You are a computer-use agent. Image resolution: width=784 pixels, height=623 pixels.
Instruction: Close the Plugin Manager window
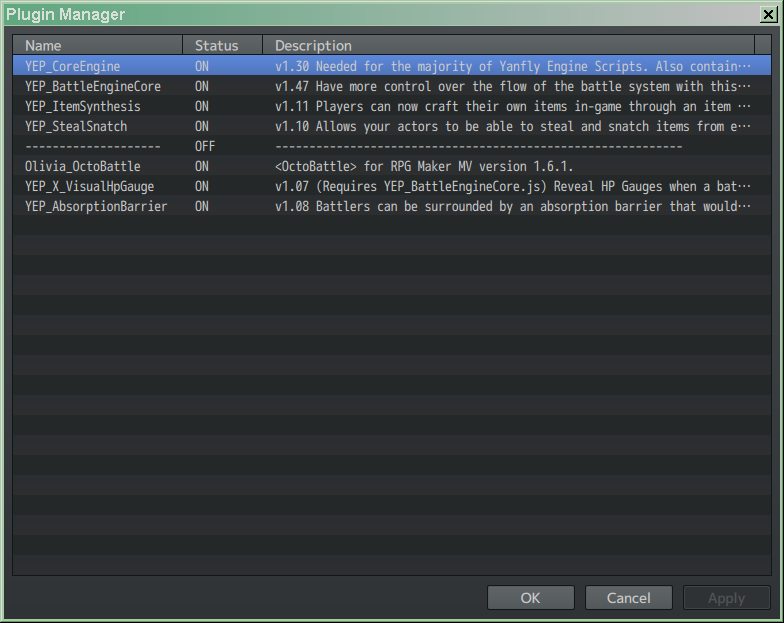coord(768,14)
